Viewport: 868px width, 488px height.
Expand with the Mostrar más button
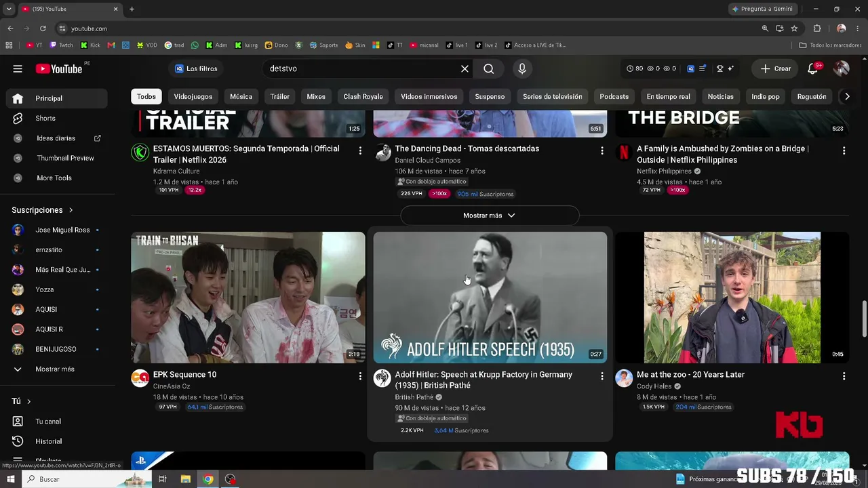pos(490,216)
